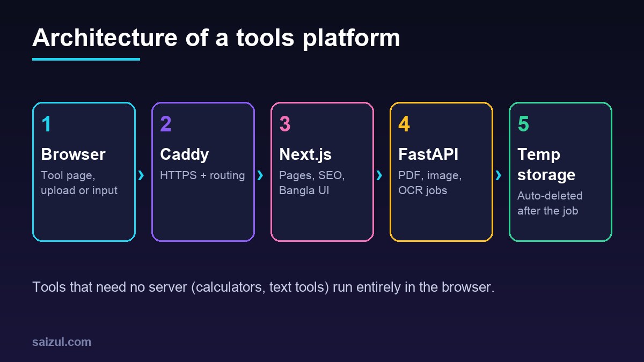Click the "Temp storage" card heading
This screenshot has width=644, height=362.
pos(546,165)
